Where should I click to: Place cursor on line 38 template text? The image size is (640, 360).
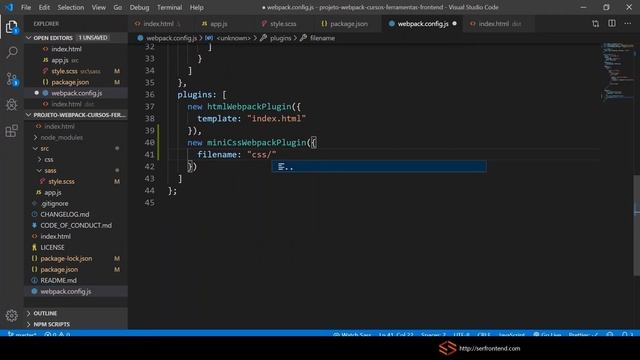click(251, 119)
